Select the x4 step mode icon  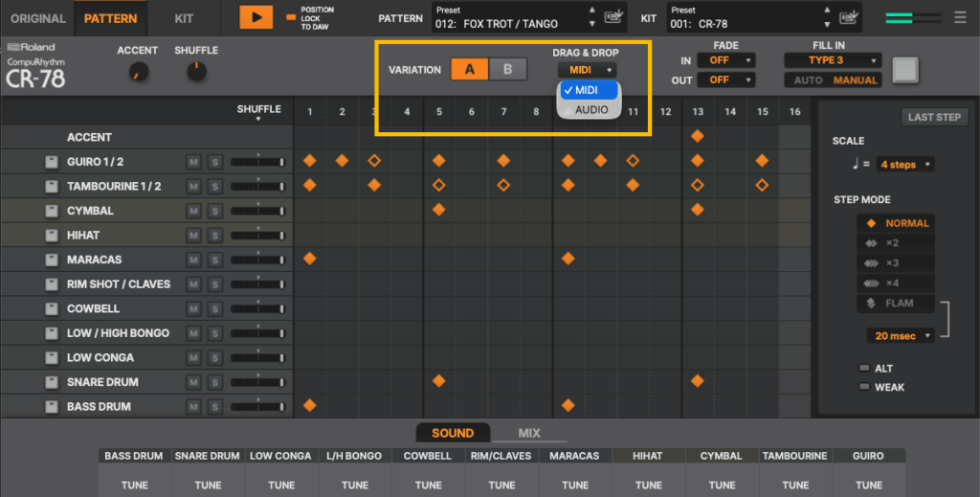point(871,283)
